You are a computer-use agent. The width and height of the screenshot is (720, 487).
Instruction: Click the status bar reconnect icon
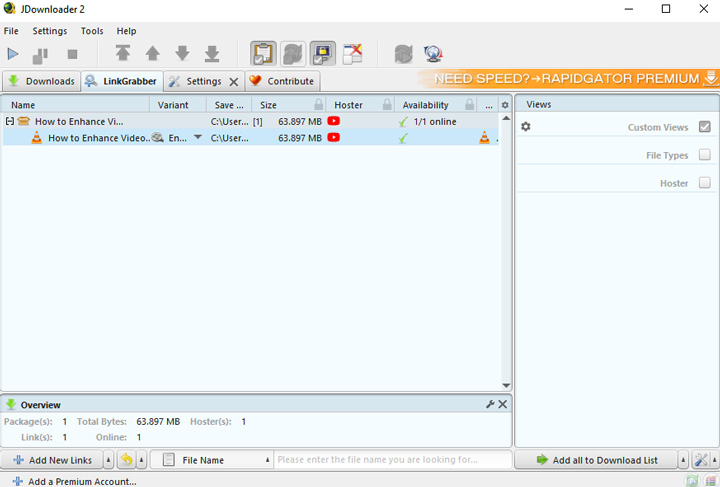[x=691, y=481]
